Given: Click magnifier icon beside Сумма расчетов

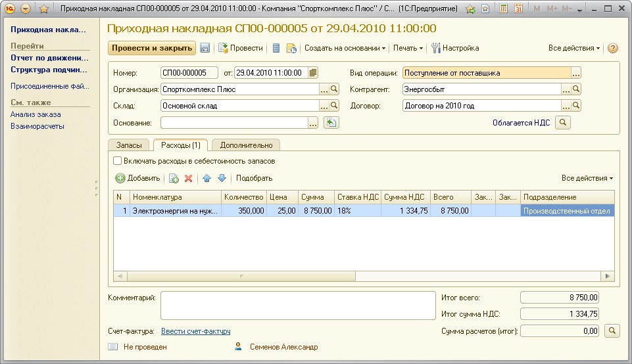Looking at the screenshot, I should (x=612, y=330).
